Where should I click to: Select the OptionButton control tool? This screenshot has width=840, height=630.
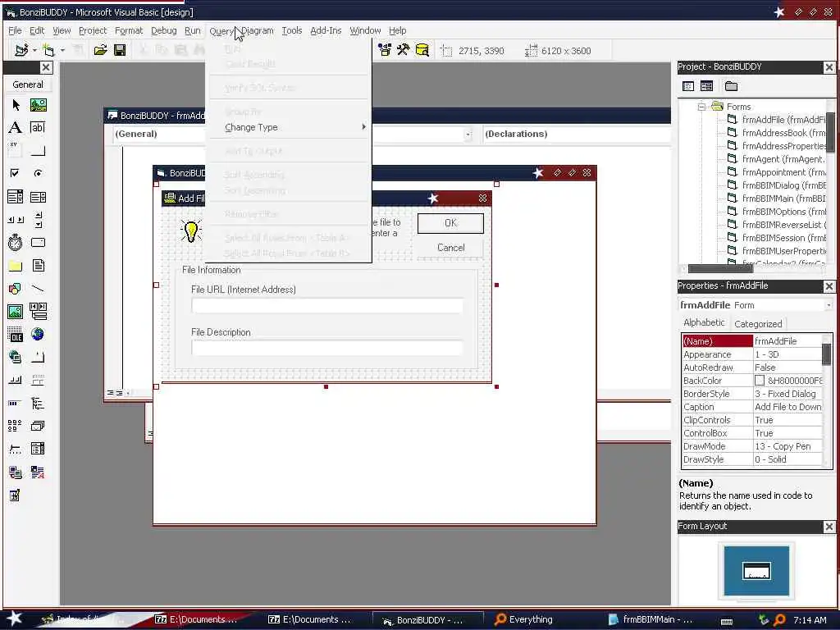point(38,173)
